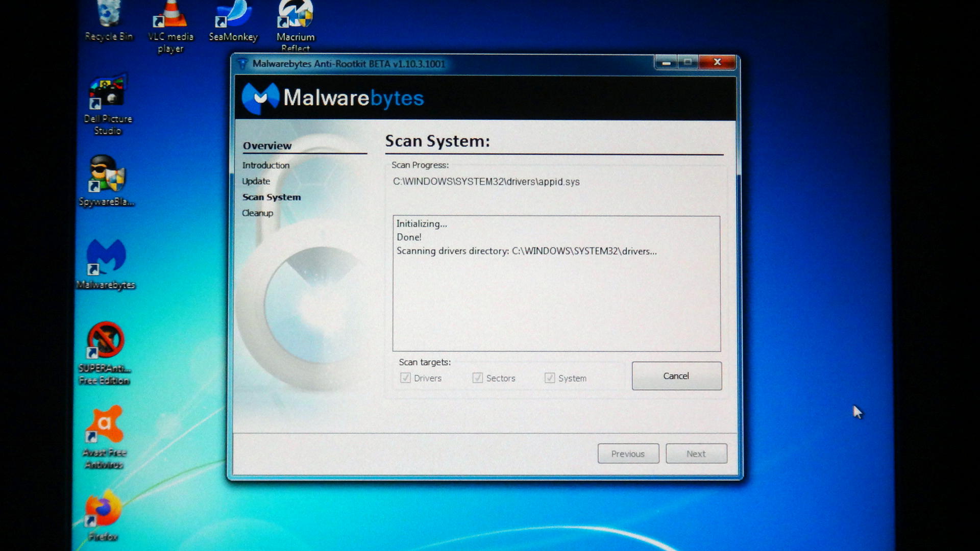Click the 'Scan System:' page heading
The height and width of the screenshot is (551, 980).
(437, 141)
